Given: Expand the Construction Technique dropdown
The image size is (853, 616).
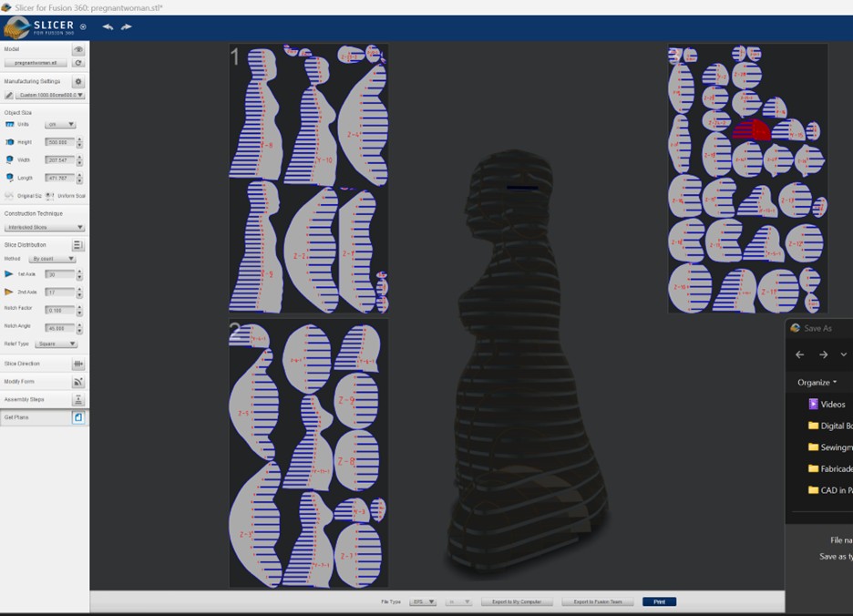Looking at the screenshot, I should (44, 227).
